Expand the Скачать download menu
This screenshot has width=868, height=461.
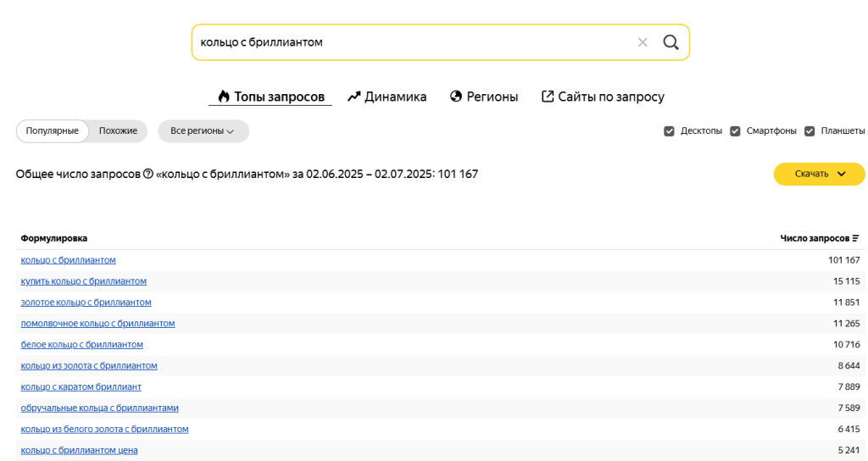tap(819, 174)
